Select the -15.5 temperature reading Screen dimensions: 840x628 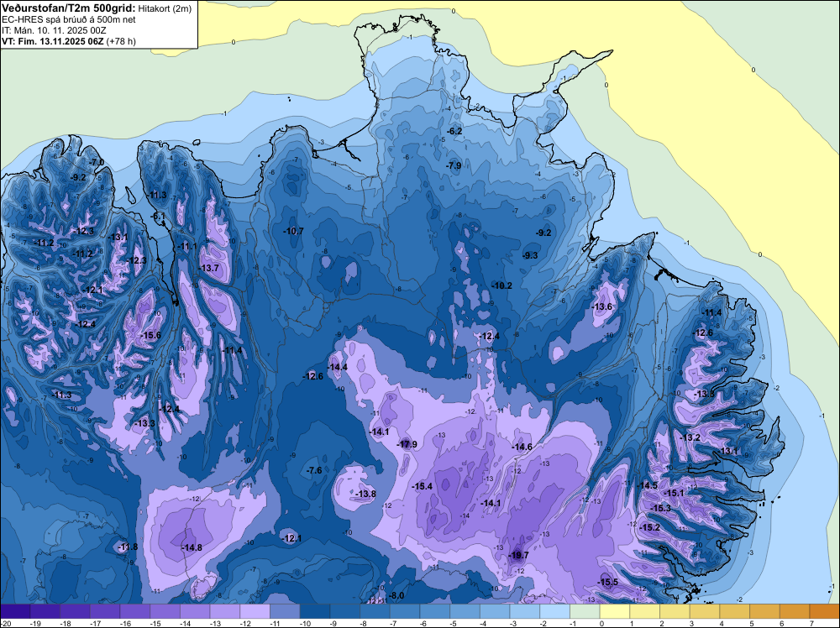pos(607,582)
